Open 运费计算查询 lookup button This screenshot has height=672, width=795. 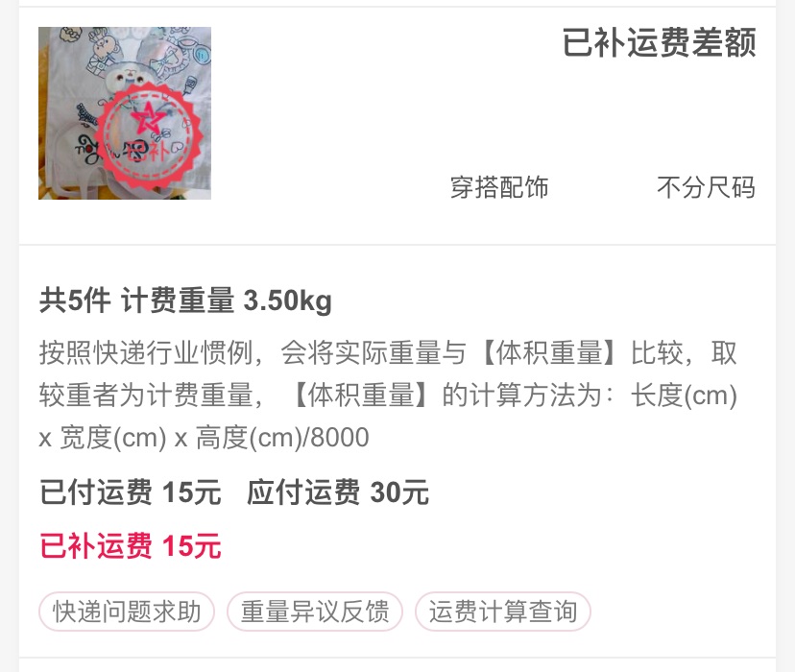[x=503, y=612]
